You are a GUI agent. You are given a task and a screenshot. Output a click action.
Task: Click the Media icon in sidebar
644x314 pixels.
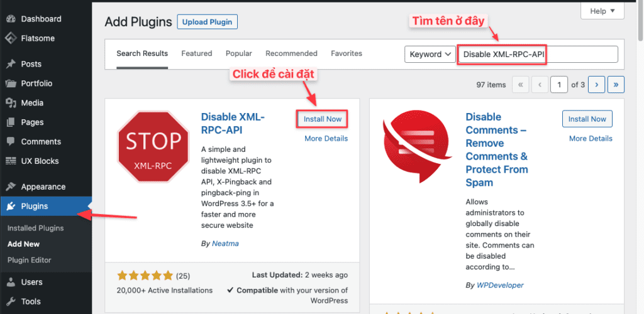coord(11,103)
